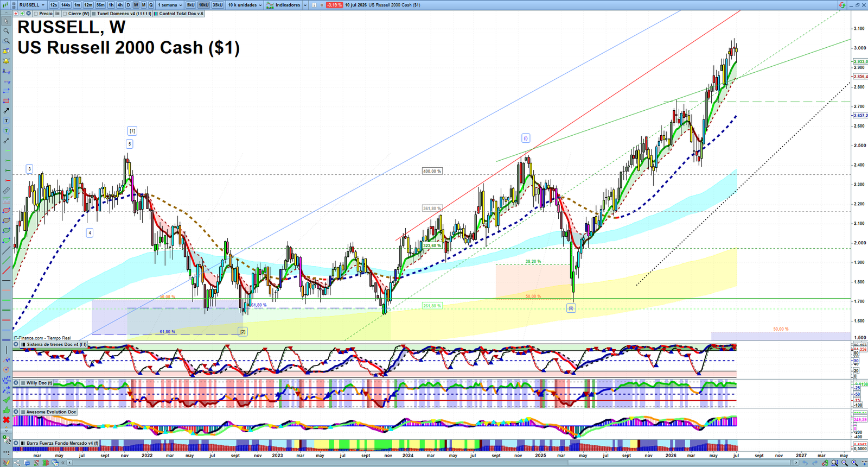Click the -0,19 % change indicator

[x=334, y=5]
